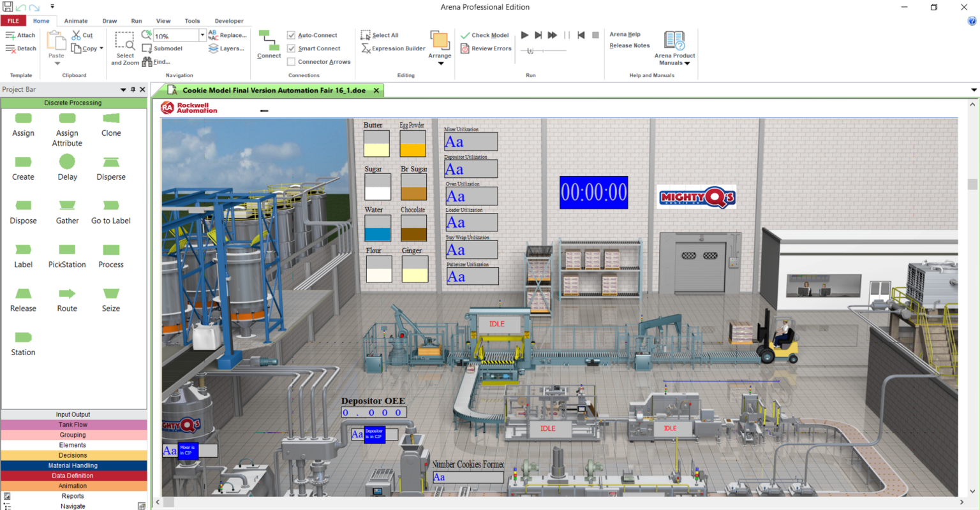
Task: Run Check Model on the cookie simulation
Action: 485,35
